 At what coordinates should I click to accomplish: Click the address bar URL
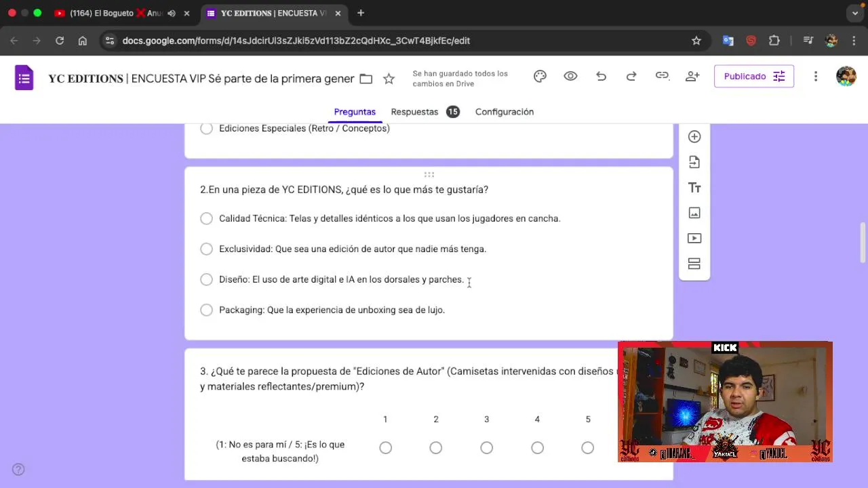(x=296, y=41)
